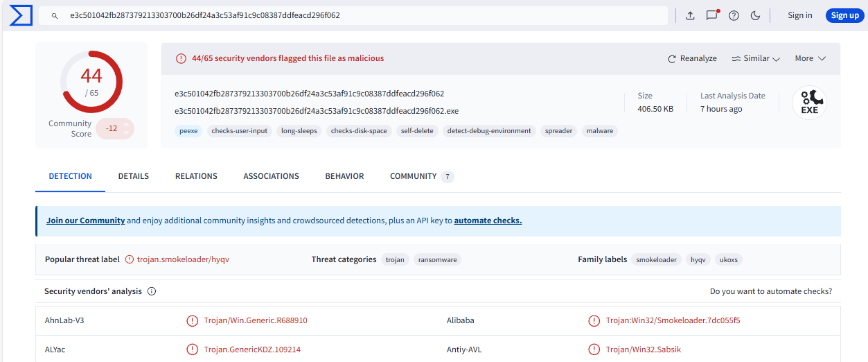
Task: Select the long-sleeps tag
Action: [299, 130]
